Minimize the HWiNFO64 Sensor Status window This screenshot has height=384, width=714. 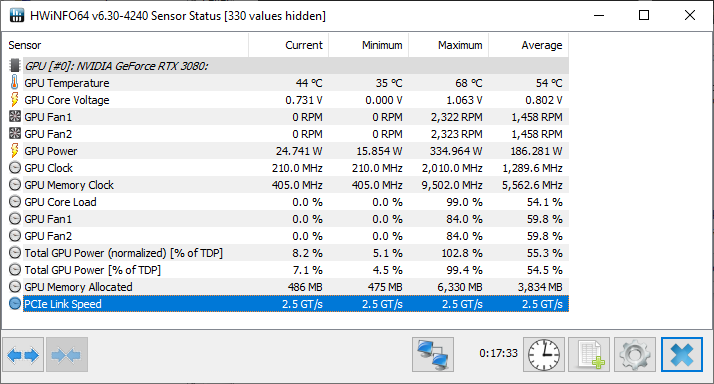[x=599, y=15]
